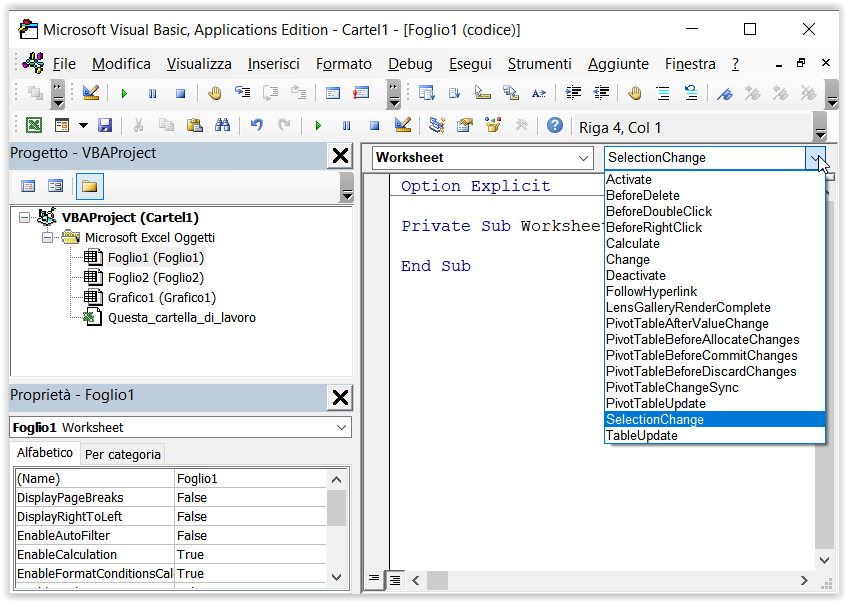Image resolution: width=847 pixels, height=602 pixels.
Task: Open the Immediate Window icon with red mark
Action: point(361,93)
